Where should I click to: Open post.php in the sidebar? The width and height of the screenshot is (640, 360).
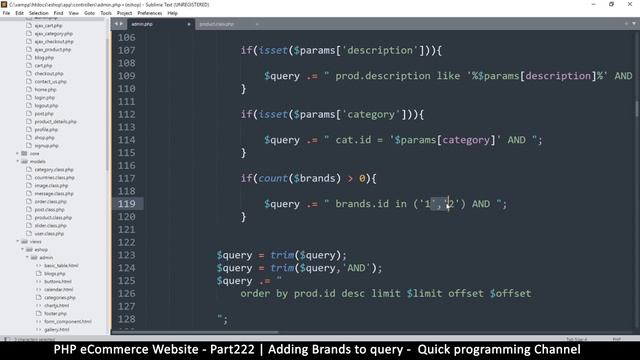tap(44, 114)
